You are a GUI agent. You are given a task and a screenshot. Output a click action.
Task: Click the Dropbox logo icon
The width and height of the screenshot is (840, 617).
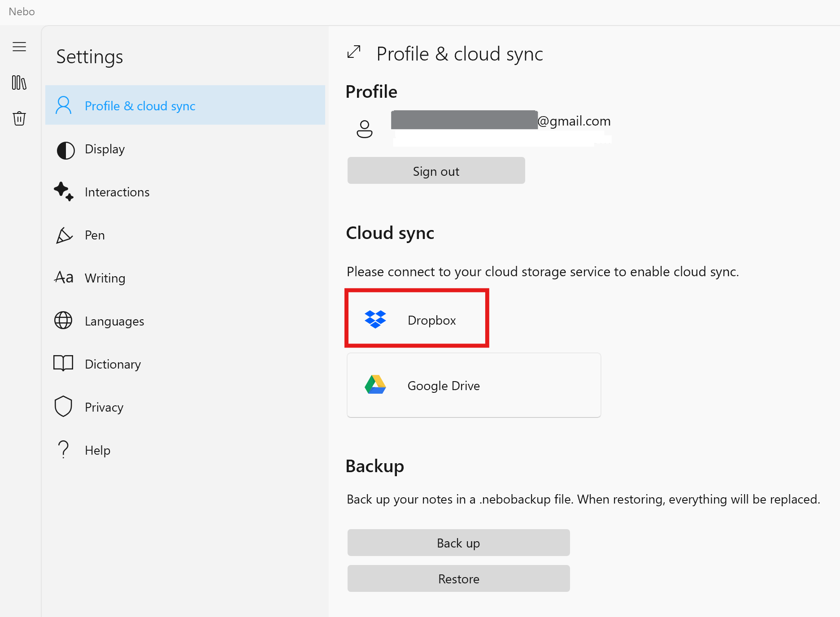(375, 319)
